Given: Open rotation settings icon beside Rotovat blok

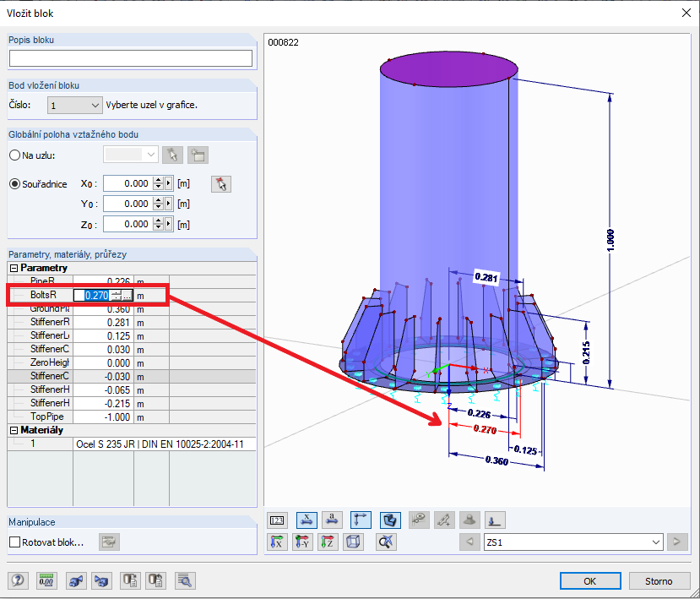Looking at the screenshot, I should click(x=109, y=542).
